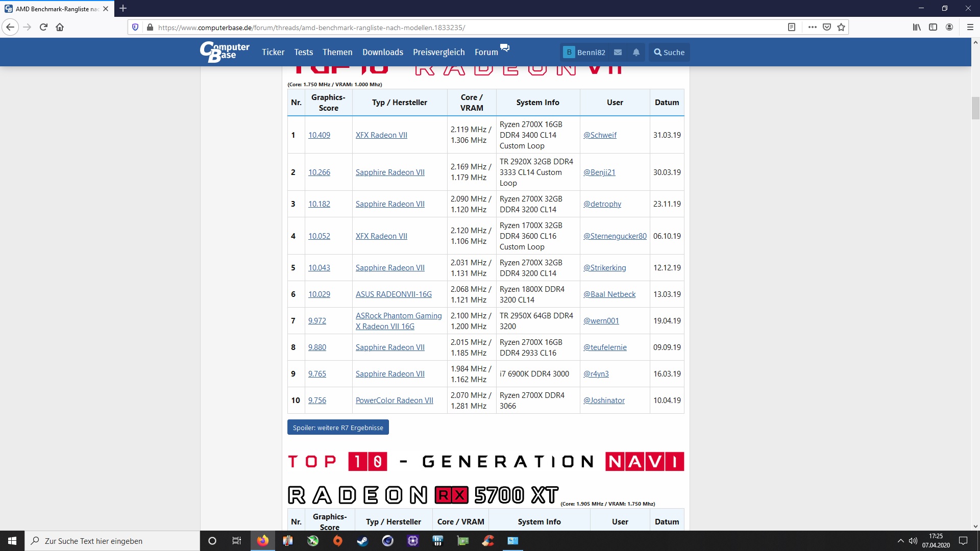This screenshot has width=980, height=551.
Task: Show hidden system tray icons
Action: 900,541
